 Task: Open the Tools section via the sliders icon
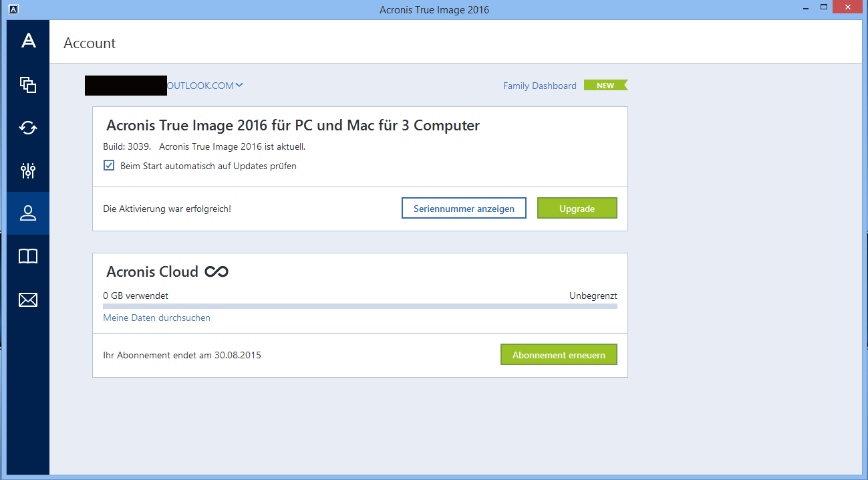pos(28,170)
